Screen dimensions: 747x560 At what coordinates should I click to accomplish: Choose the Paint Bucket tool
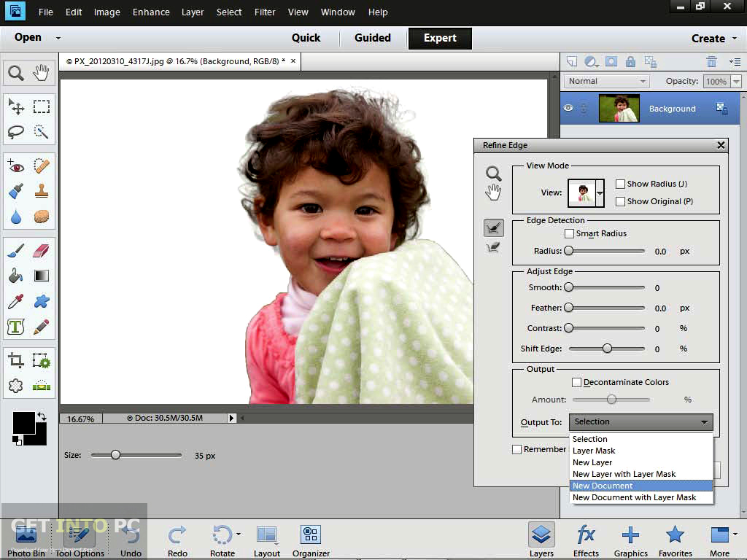click(x=16, y=276)
